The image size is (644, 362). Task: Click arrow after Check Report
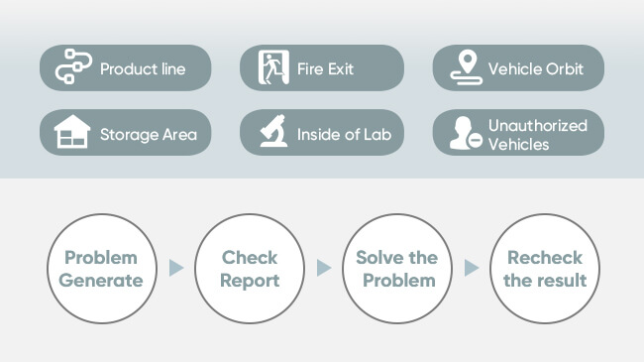(324, 268)
